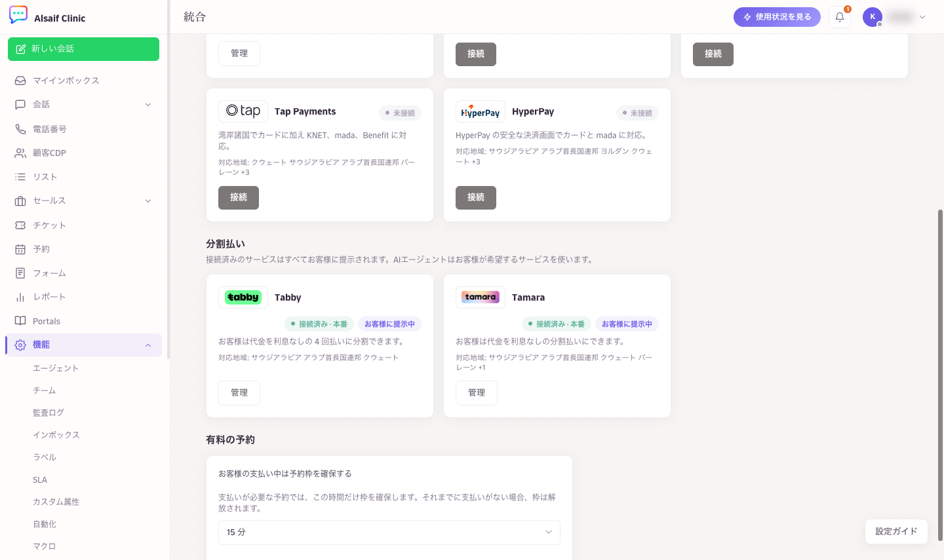Open the 設定ガイド button
Image resolution: width=944 pixels, height=560 pixels.
click(x=896, y=531)
